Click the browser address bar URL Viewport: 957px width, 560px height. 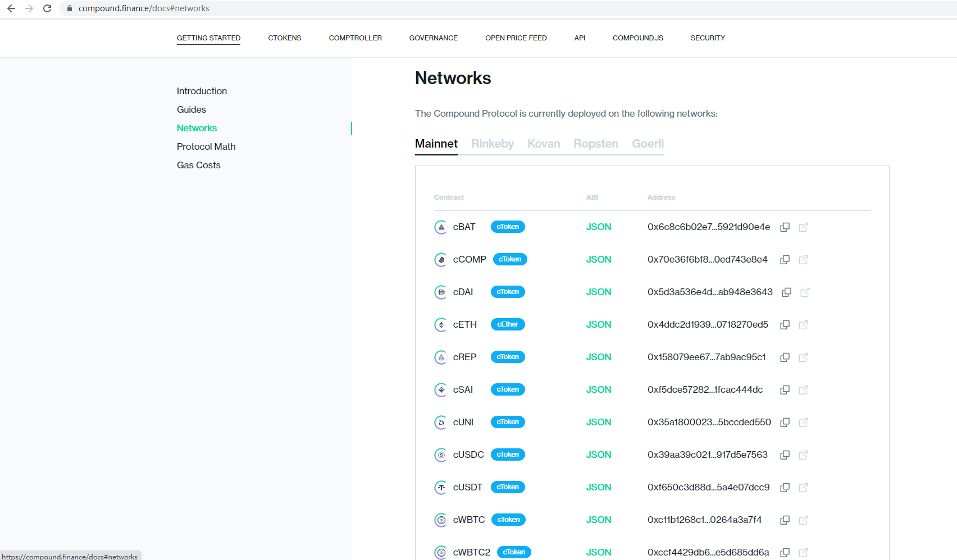click(144, 8)
